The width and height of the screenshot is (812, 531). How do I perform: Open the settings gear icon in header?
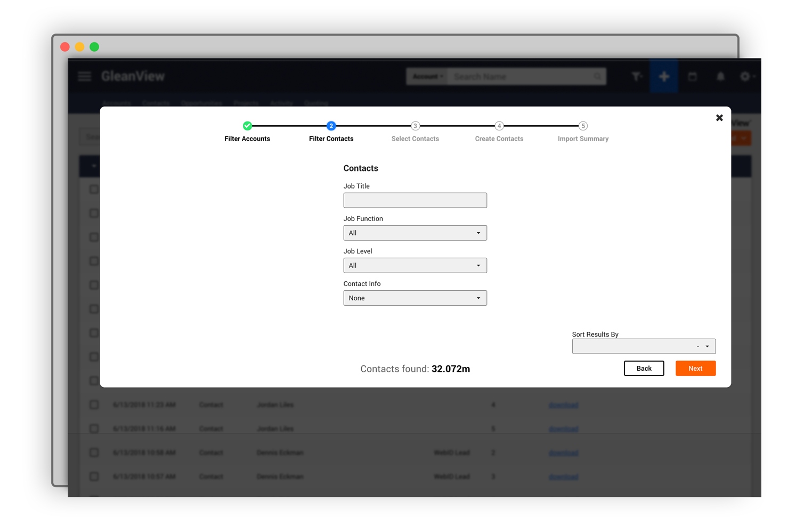pyautogui.click(x=746, y=77)
